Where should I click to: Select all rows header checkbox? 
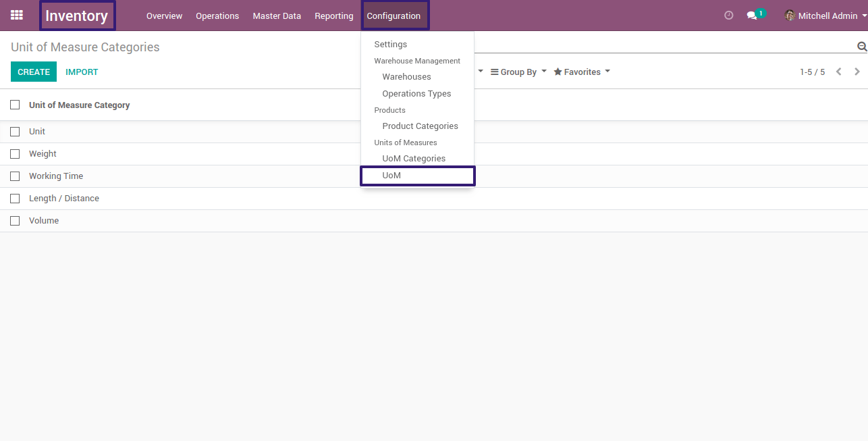coord(15,105)
